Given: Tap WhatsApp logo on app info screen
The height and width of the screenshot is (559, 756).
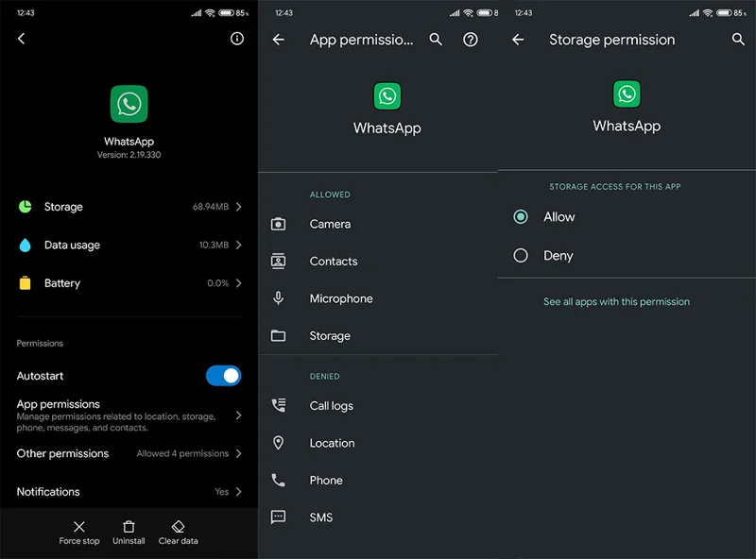Looking at the screenshot, I should (129, 104).
